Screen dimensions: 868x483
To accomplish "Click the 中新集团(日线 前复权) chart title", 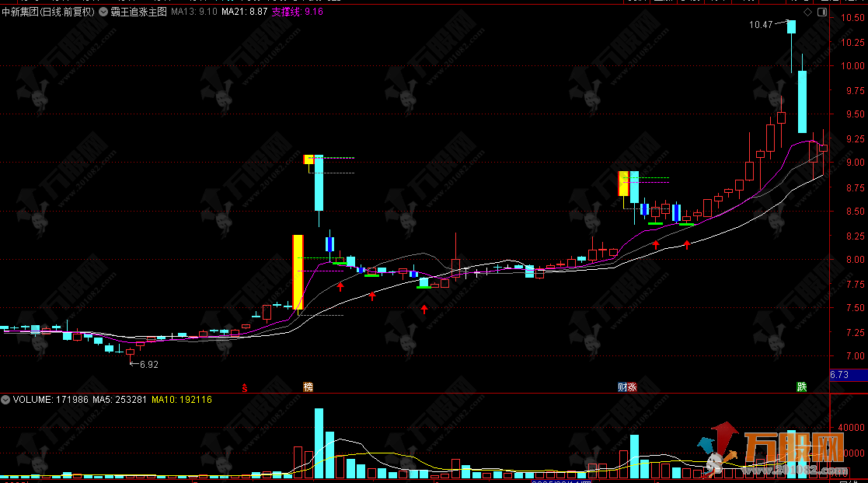I will point(48,12).
